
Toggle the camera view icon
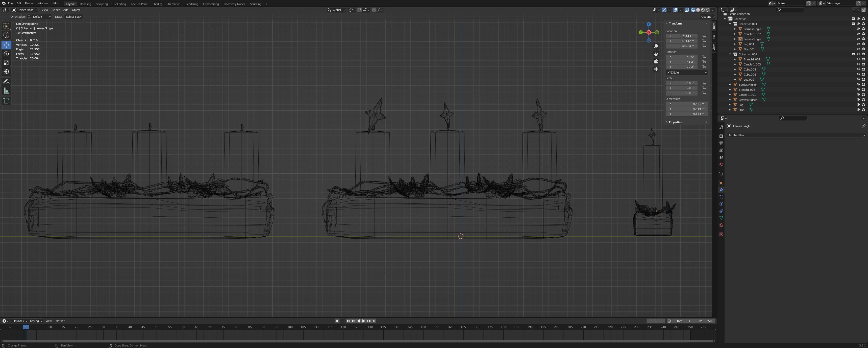[656, 61]
